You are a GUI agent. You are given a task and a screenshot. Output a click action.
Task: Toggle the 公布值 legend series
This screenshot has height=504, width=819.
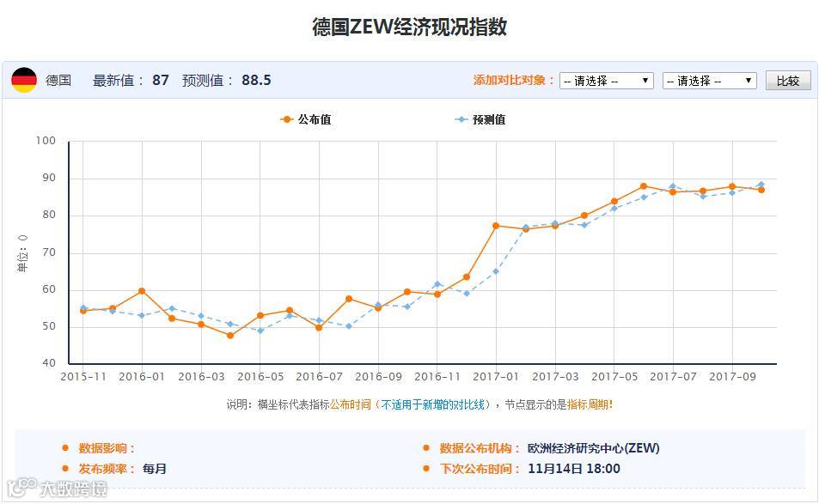pos(306,119)
